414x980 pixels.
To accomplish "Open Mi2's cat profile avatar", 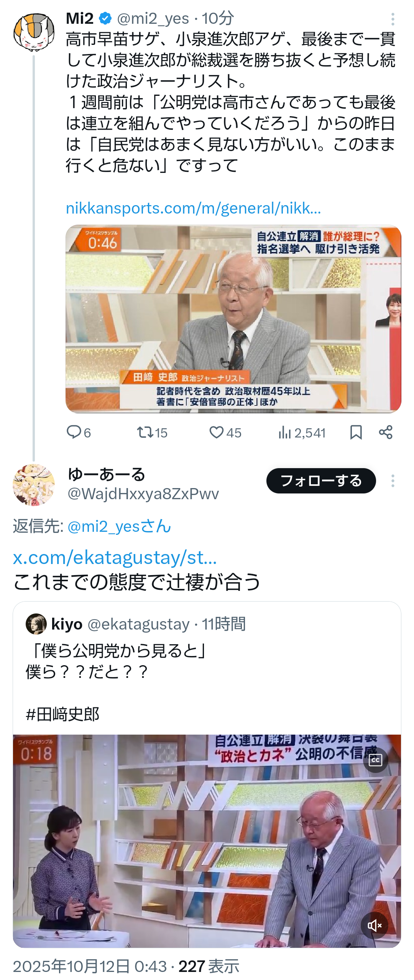I will tap(34, 32).
